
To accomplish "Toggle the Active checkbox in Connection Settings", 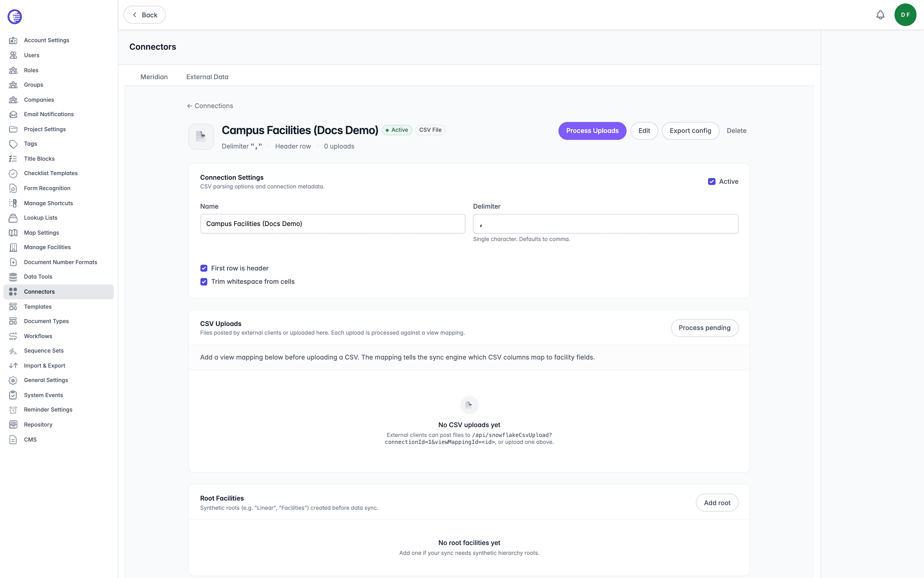I will click(x=711, y=181).
